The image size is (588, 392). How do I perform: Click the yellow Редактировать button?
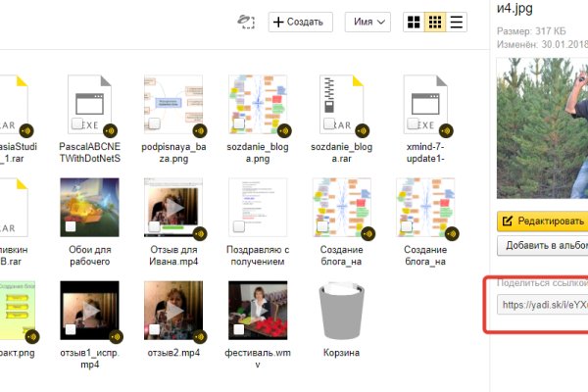(x=542, y=220)
